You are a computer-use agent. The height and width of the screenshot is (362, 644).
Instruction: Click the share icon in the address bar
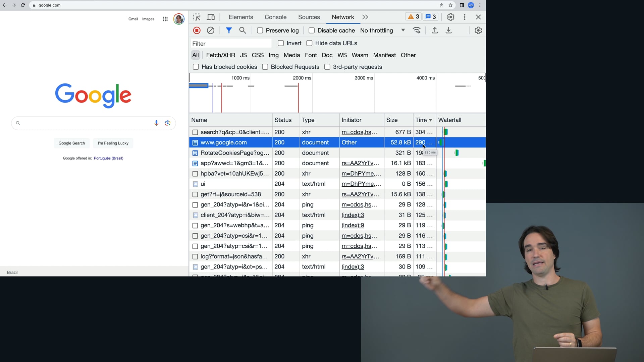pos(441,5)
